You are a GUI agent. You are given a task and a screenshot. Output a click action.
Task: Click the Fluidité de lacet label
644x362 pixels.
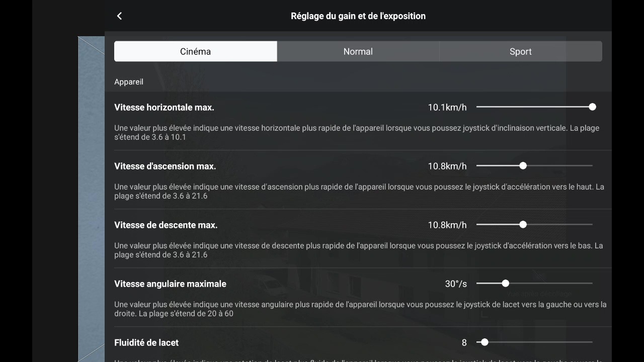146,342
